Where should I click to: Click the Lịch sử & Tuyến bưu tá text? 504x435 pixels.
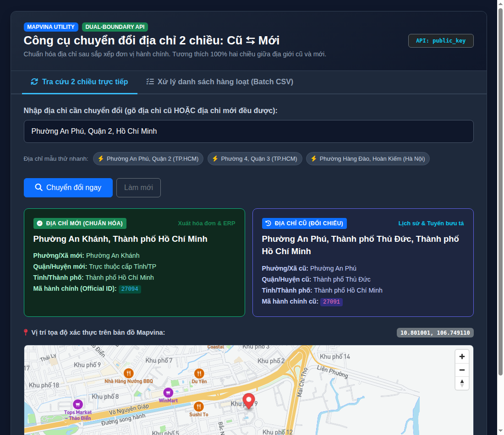[x=431, y=223]
